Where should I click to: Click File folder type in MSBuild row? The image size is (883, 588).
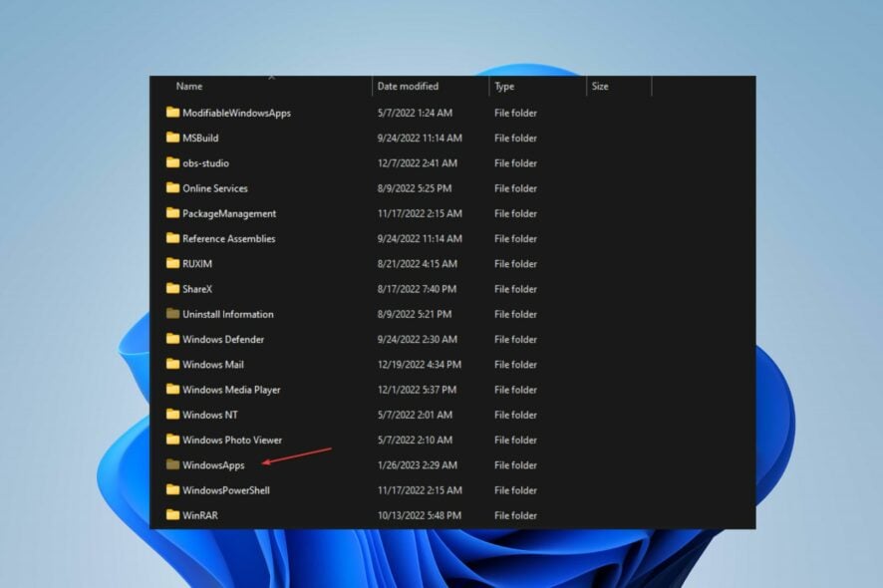click(516, 138)
